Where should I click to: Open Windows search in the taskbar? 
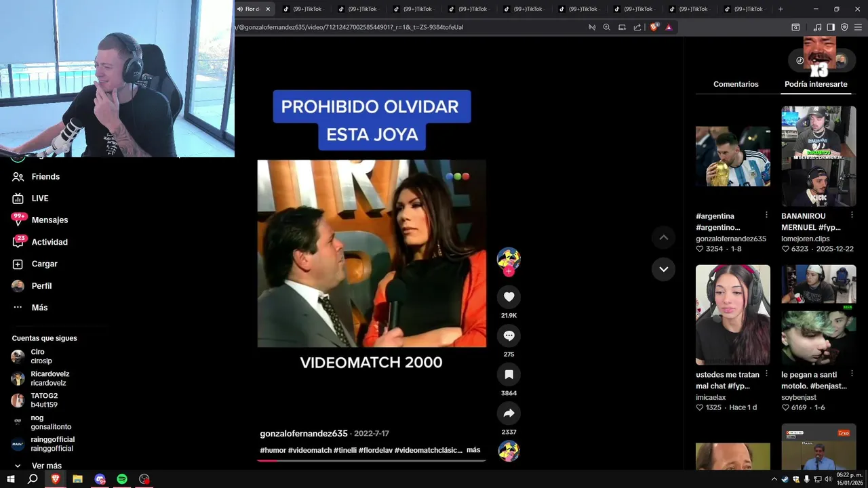(x=33, y=479)
